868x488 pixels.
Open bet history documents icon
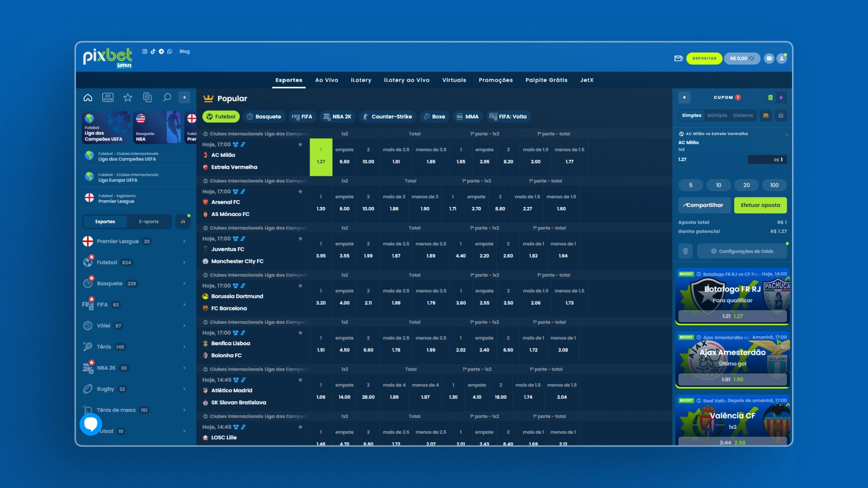pos(147,98)
